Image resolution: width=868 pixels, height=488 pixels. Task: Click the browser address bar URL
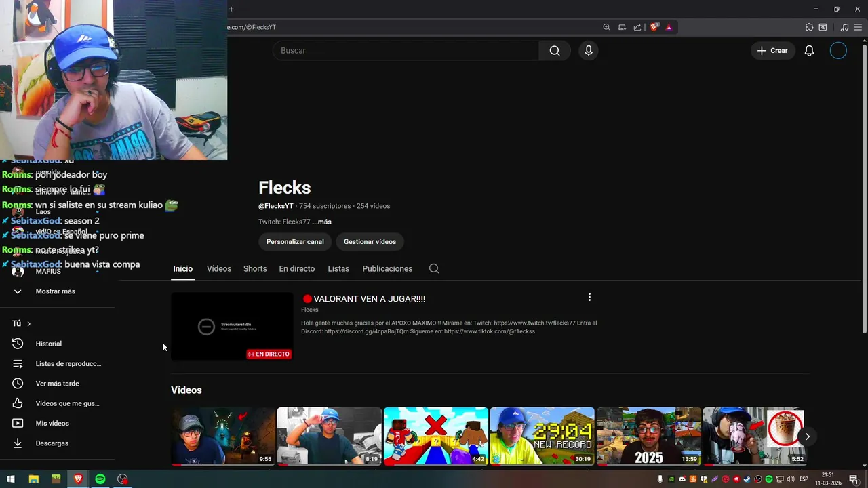pos(252,27)
